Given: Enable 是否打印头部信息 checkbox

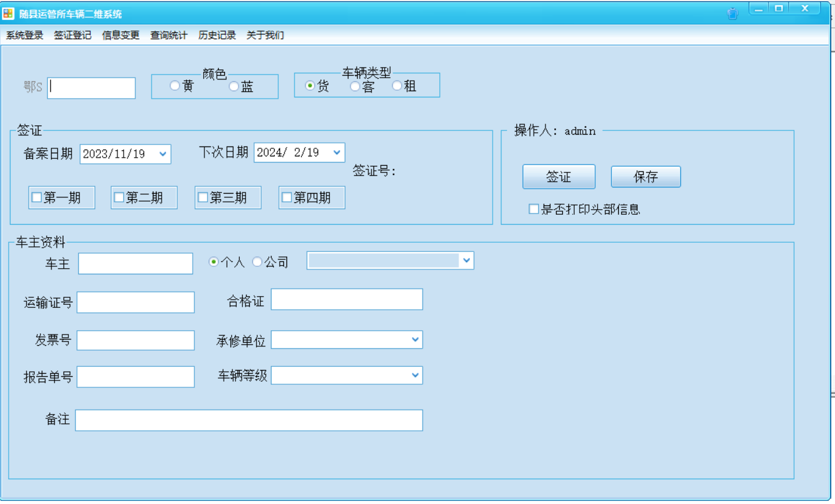Looking at the screenshot, I should coord(534,209).
